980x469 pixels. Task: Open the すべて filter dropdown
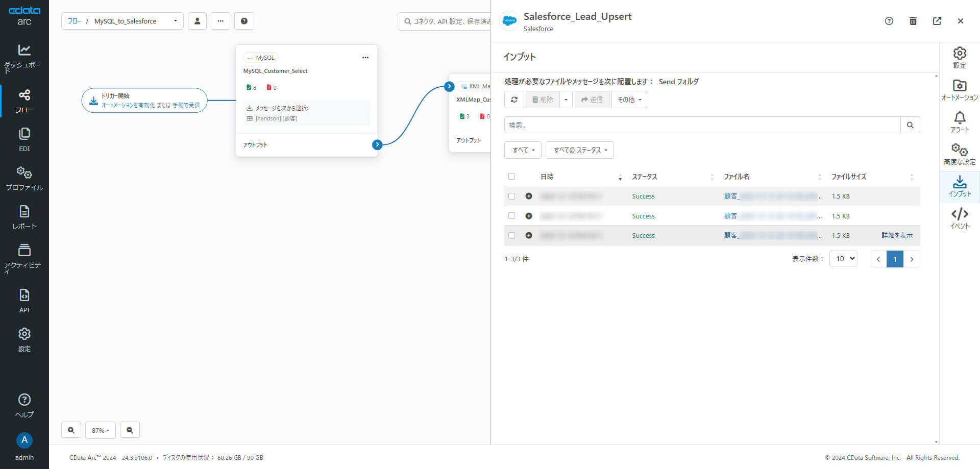[x=523, y=150]
